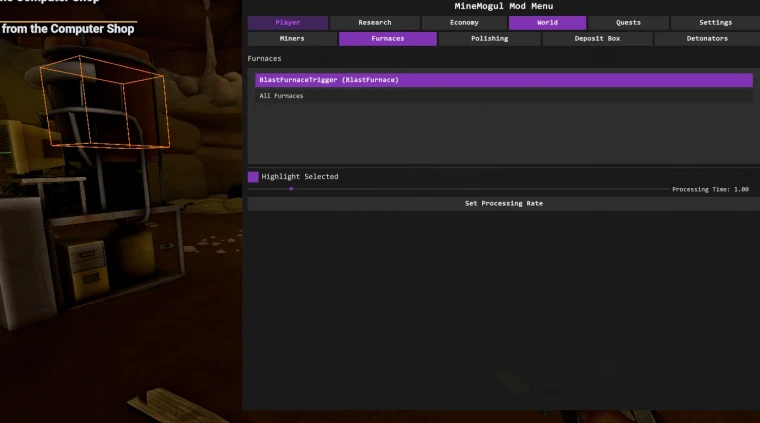Select the Furnaces sub-tab
The image size is (760, 423).
click(x=388, y=39)
